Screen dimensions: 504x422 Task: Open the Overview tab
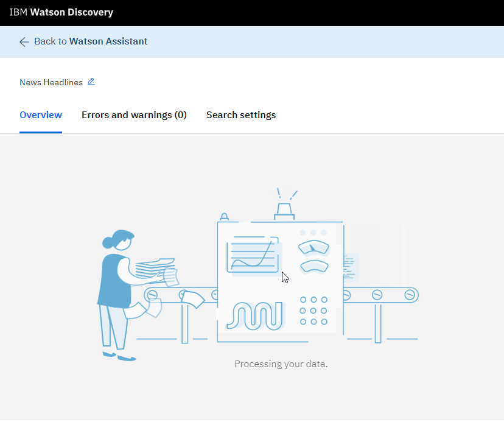point(41,115)
